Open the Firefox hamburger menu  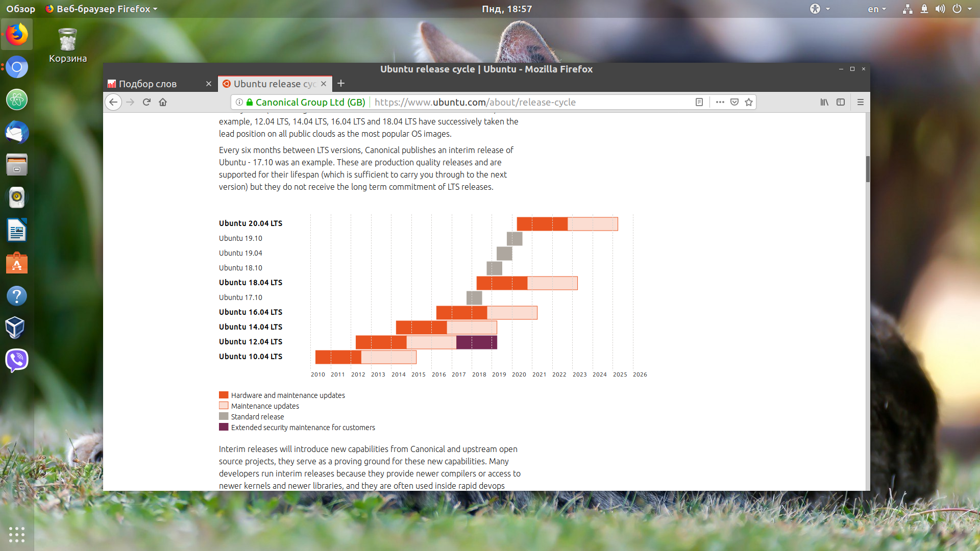[861, 102]
